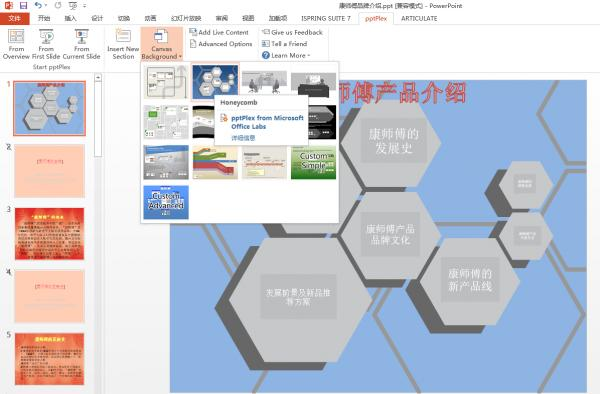
Task: Expand the Learn More menu
Action: pyautogui.click(x=286, y=55)
